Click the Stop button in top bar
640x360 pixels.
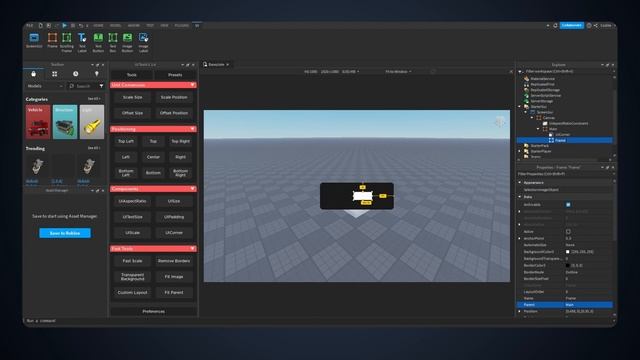point(73,25)
